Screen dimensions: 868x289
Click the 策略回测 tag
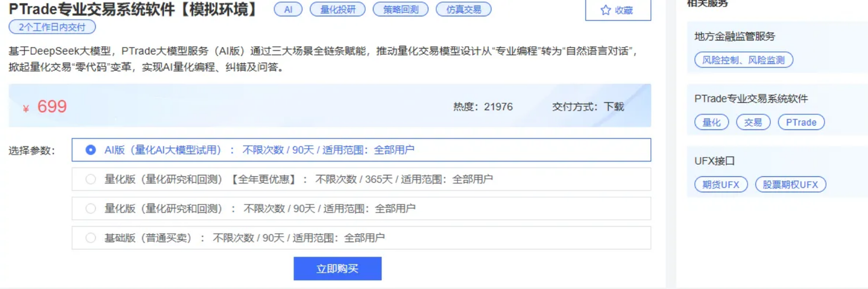pyautogui.click(x=400, y=10)
